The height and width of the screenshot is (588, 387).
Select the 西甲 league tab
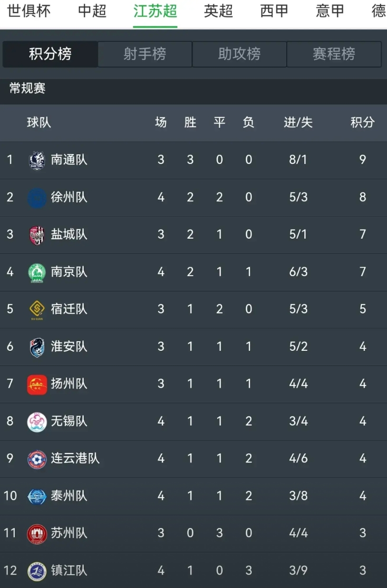point(274,11)
